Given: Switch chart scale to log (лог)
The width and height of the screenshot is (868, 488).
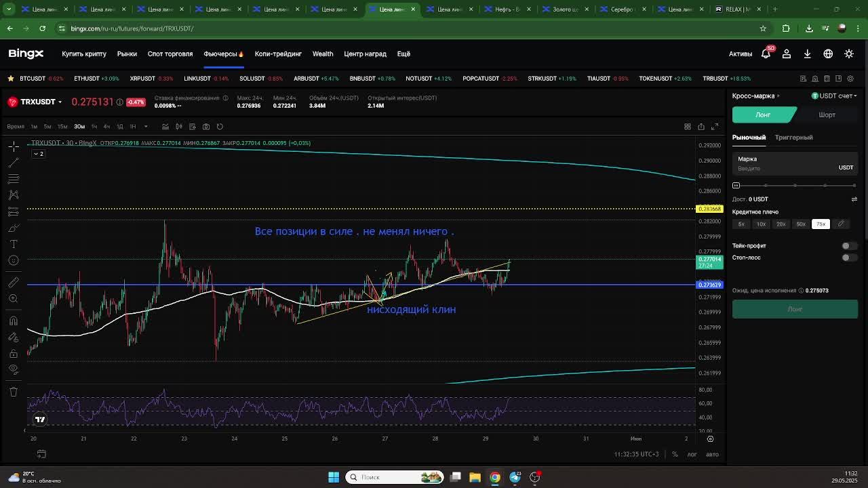Looking at the screenshot, I should [692, 454].
